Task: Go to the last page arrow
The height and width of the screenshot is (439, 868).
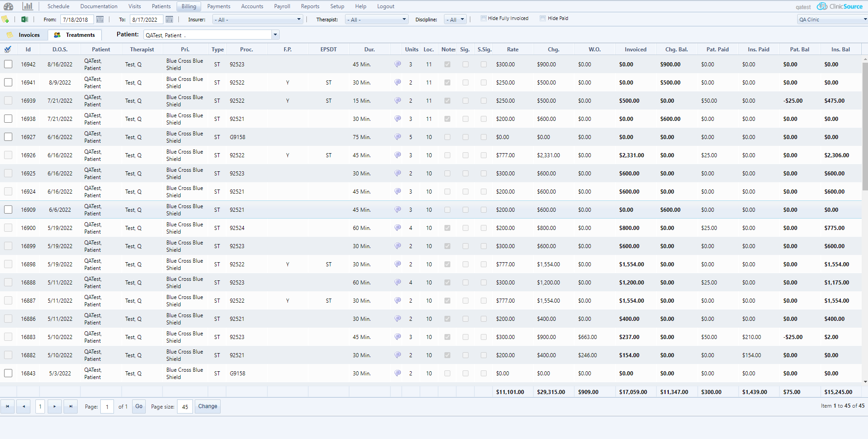Action: [71, 407]
